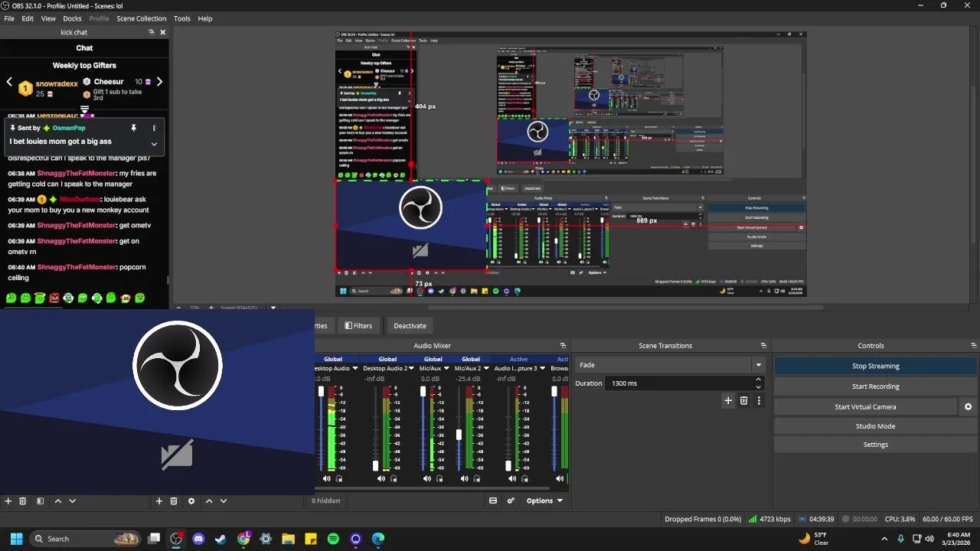Toggle Audio Mixer layout icon
The height and width of the screenshot is (551, 980).
[493, 501]
